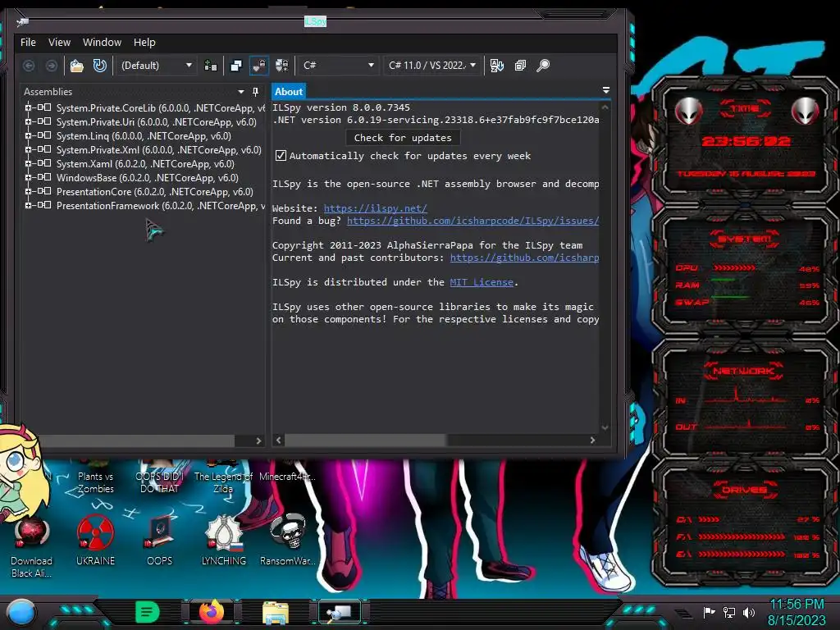Click right arrow of About pane scrollbar
The image size is (840, 630).
point(592,441)
